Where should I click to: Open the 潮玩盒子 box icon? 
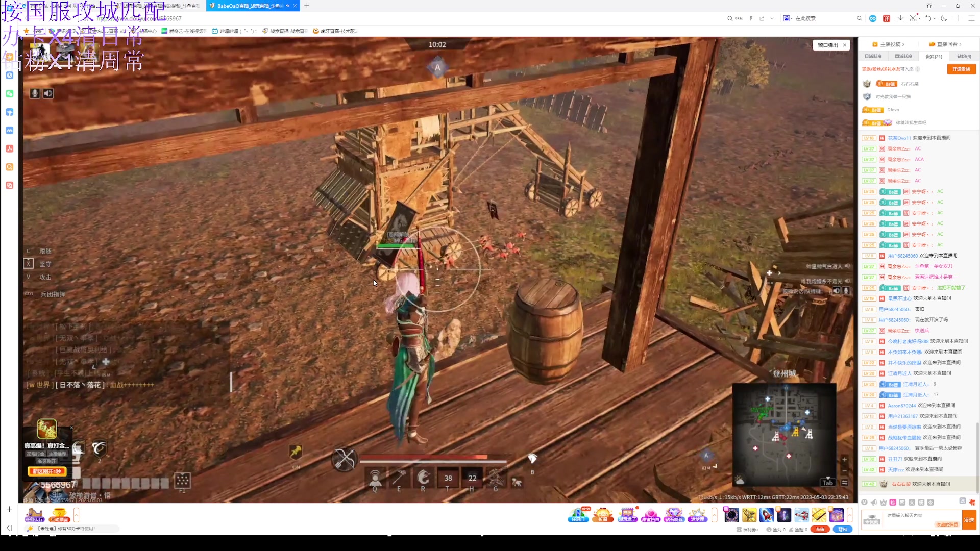click(x=627, y=515)
